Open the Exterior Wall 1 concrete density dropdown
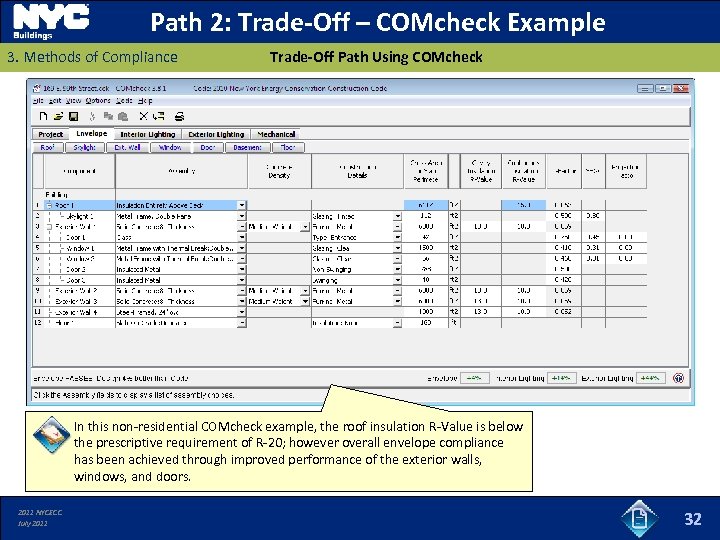Screen dimensions: 720x540 click(x=305, y=226)
